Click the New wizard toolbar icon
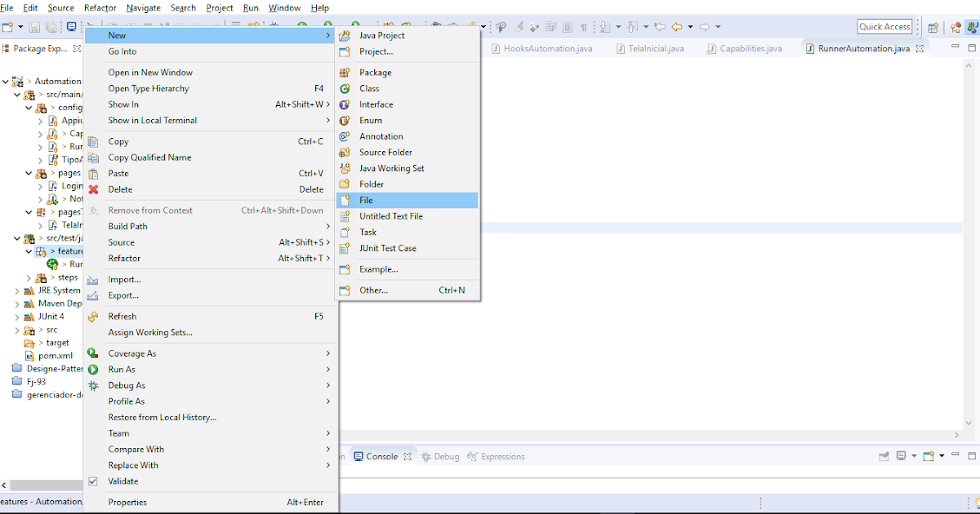This screenshot has width=980, height=514. (7, 27)
